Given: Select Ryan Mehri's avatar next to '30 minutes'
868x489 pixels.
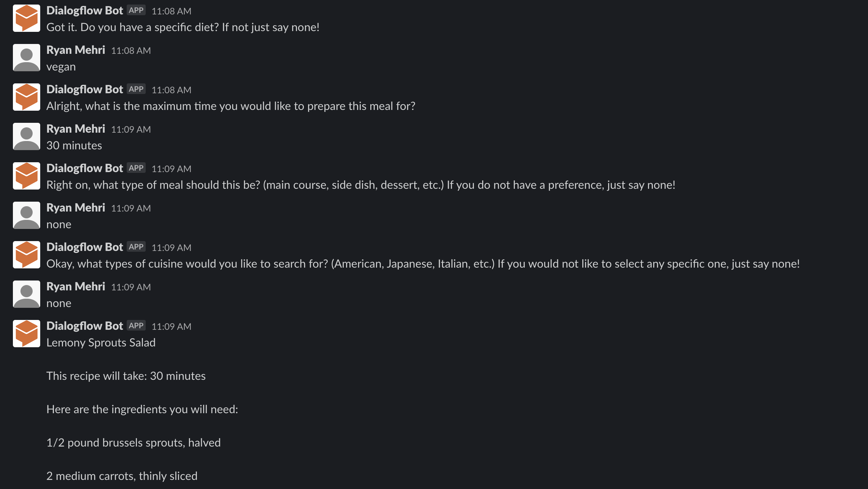Looking at the screenshot, I should tap(27, 136).
